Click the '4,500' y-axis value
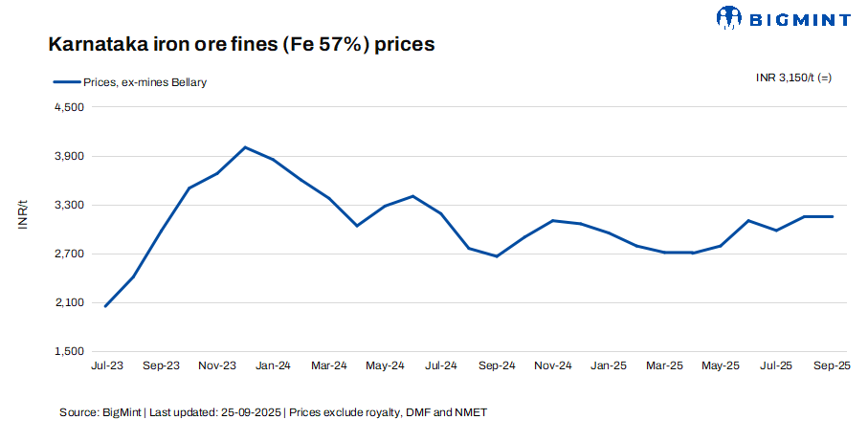This screenshot has height=442, width=868. coord(72,108)
